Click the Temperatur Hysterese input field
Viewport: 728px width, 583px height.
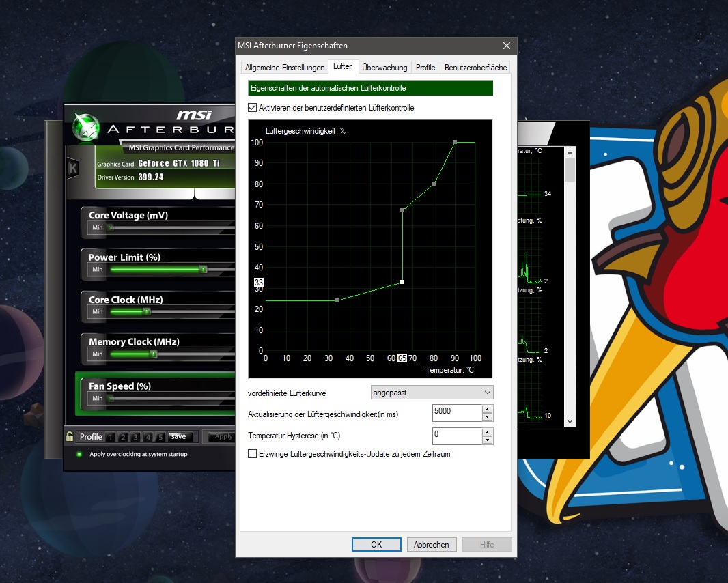tap(457, 436)
